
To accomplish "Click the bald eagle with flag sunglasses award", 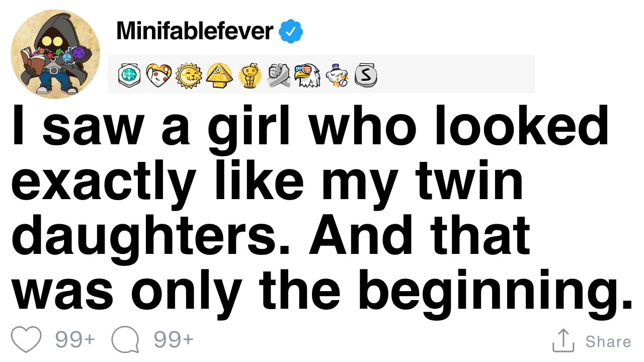I will tap(307, 75).
